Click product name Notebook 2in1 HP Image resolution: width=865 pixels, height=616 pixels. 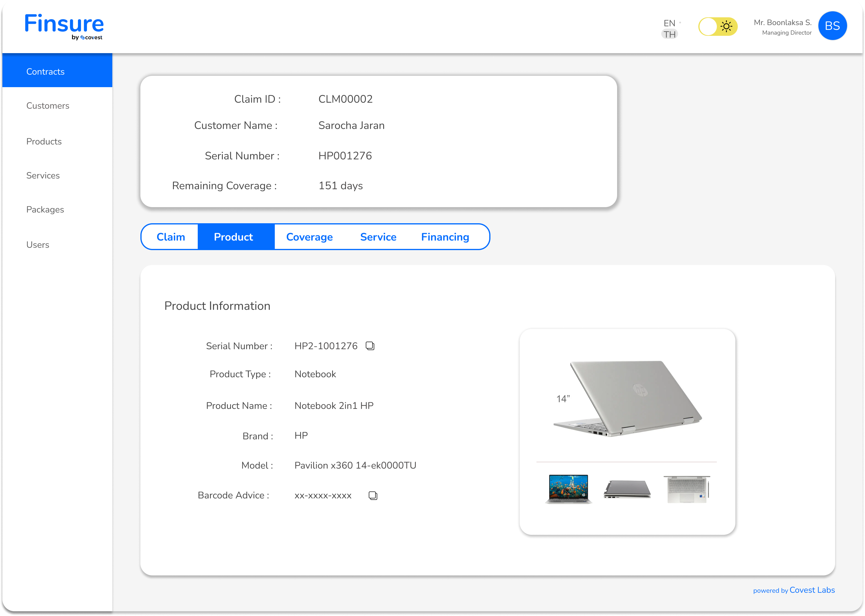(x=334, y=406)
